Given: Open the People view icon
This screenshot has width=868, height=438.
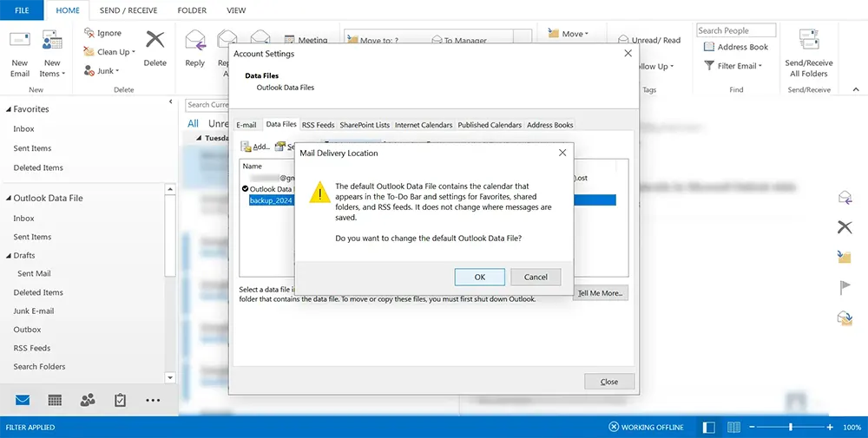Looking at the screenshot, I should (x=88, y=400).
